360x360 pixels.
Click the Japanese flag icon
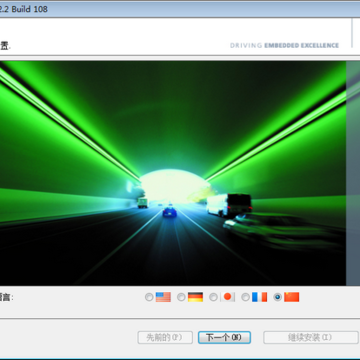click(x=227, y=297)
